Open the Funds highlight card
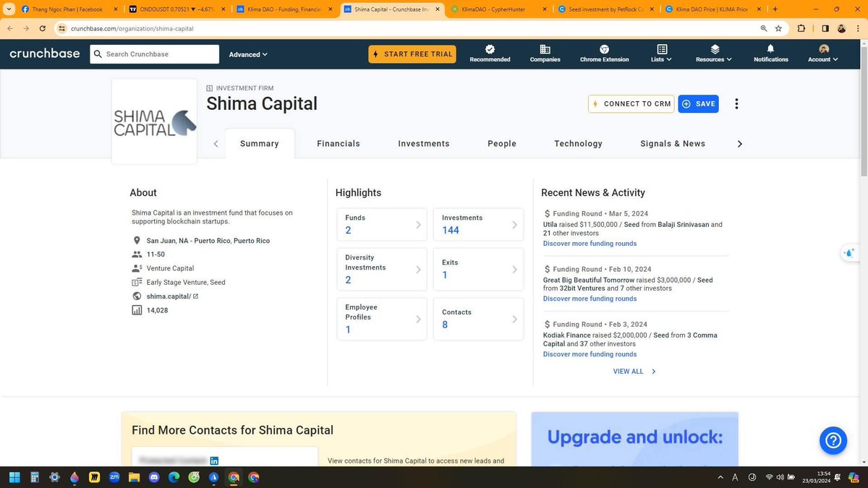 (382, 224)
